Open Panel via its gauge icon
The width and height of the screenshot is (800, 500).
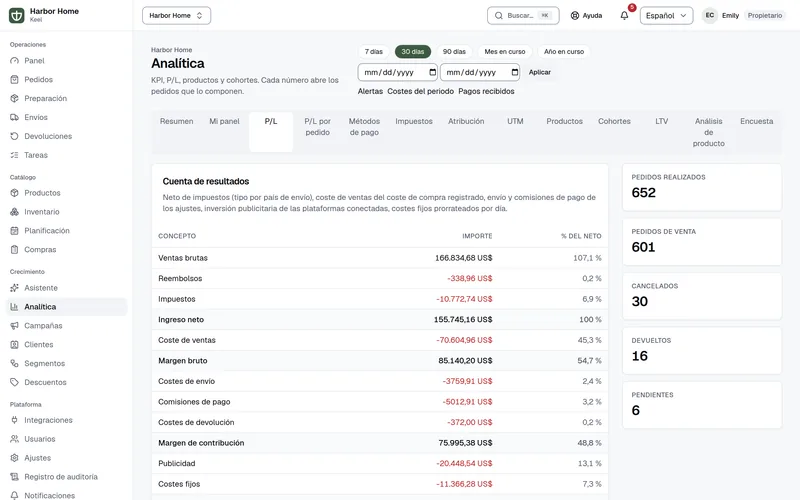click(x=14, y=61)
